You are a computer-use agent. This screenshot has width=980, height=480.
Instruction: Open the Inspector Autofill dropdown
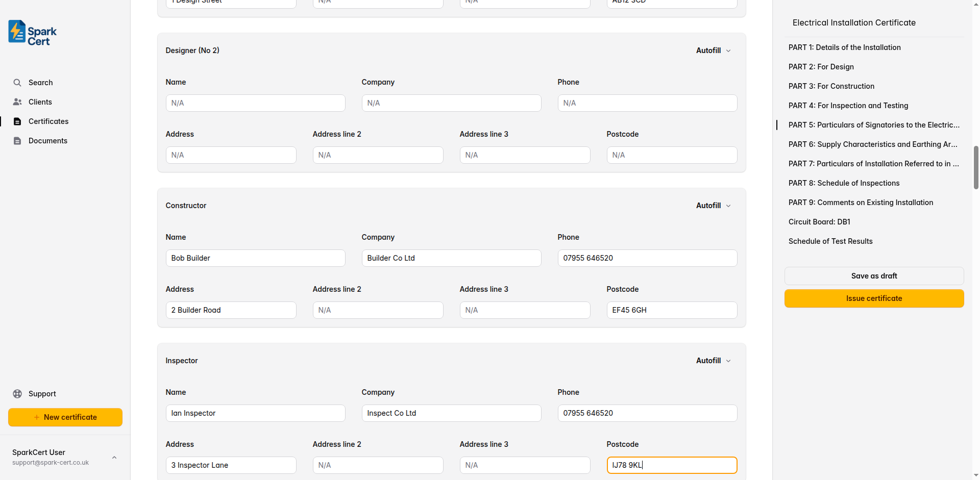(x=713, y=361)
